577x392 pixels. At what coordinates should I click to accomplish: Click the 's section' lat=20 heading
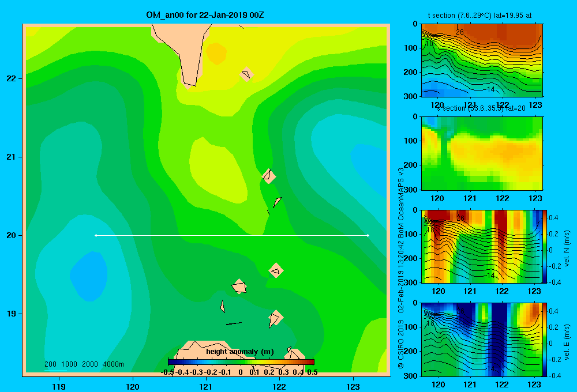click(x=481, y=108)
